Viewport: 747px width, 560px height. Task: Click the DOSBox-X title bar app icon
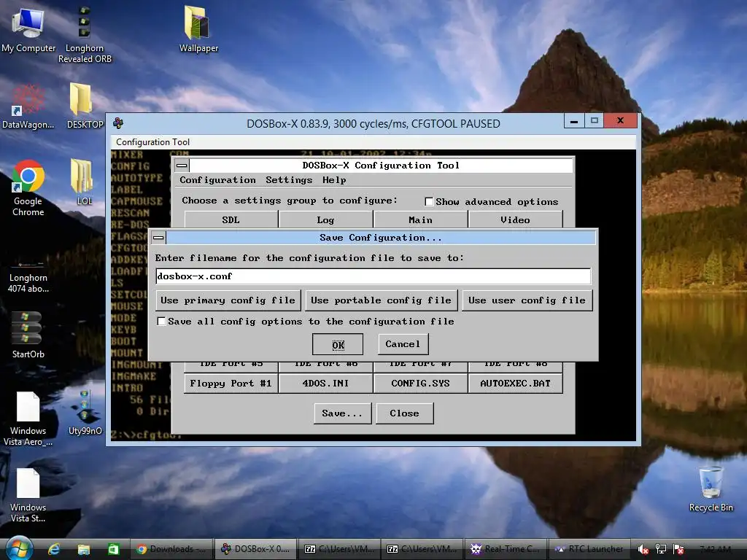pyautogui.click(x=118, y=123)
